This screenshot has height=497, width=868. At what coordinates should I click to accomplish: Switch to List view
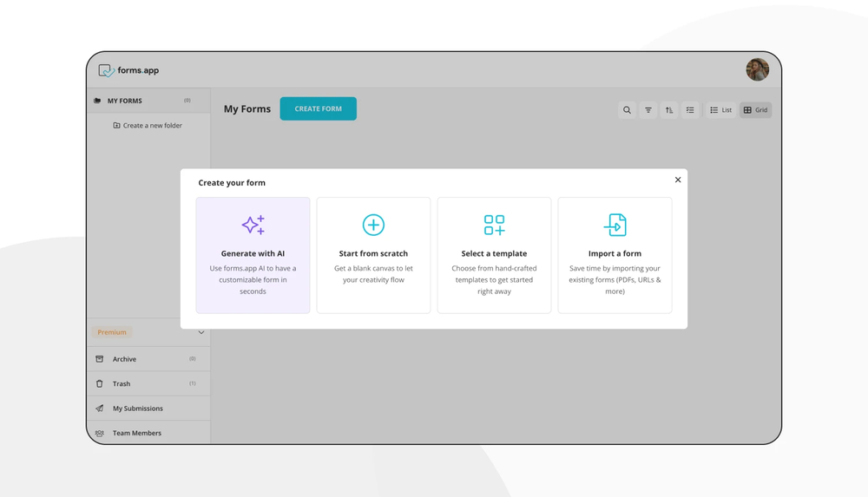click(x=720, y=110)
